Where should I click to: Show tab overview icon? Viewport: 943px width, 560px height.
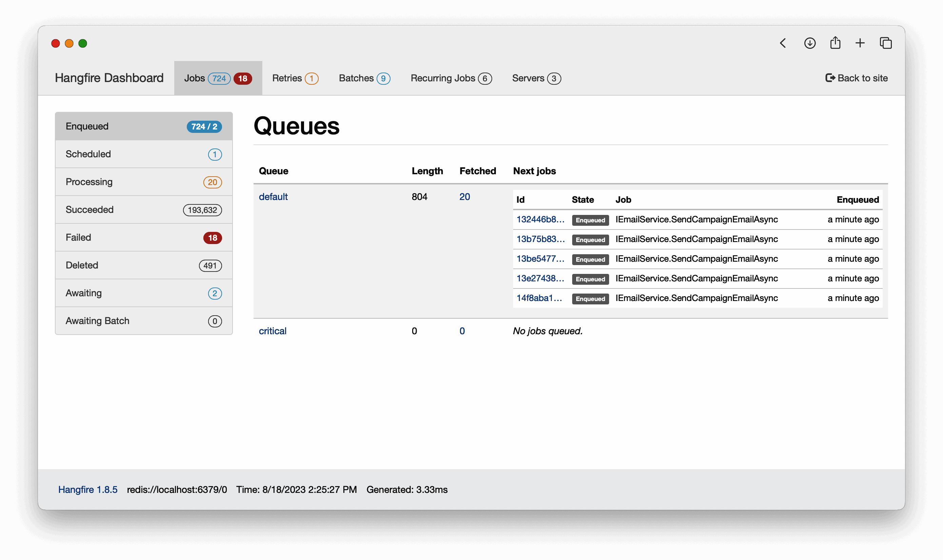886,43
